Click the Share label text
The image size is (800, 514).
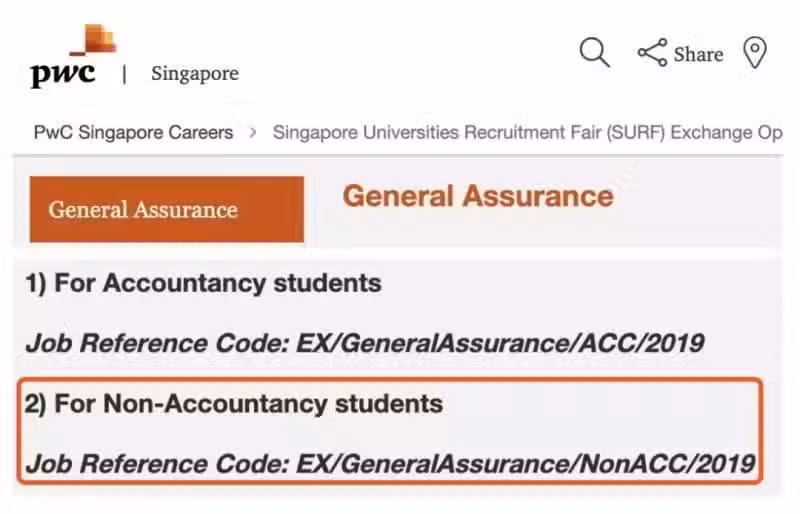click(698, 54)
